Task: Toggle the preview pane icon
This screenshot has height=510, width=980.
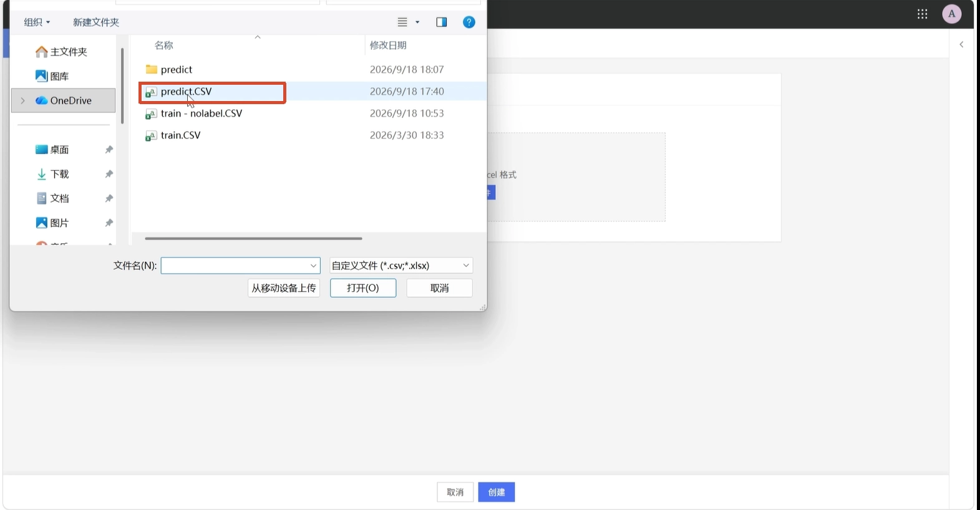Action: pyautogui.click(x=442, y=22)
